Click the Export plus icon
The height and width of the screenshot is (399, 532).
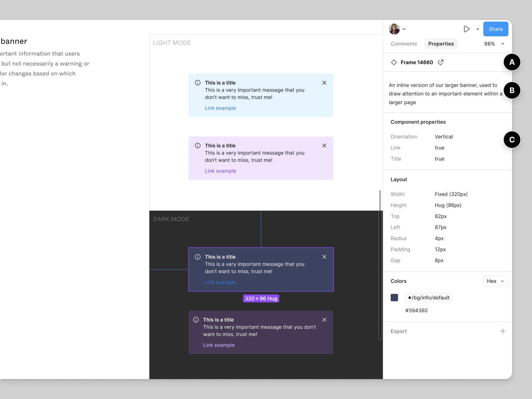[503, 331]
